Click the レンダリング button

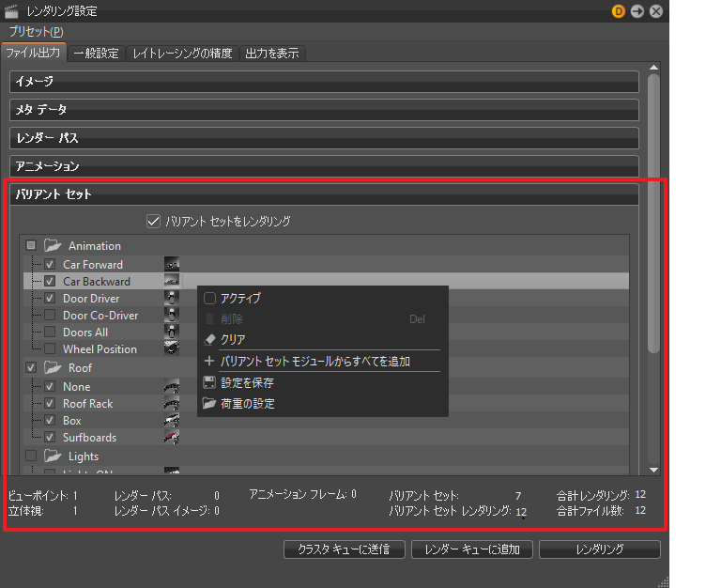600,549
